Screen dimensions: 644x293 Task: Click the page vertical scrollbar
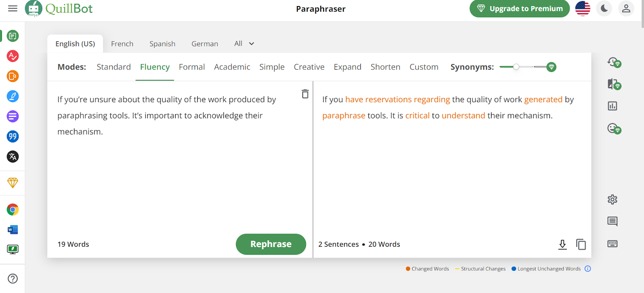(x=642, y=14)
